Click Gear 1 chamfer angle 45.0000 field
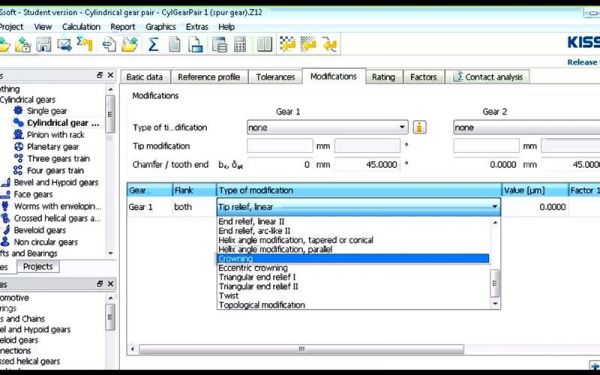 [x=367, y=165]
